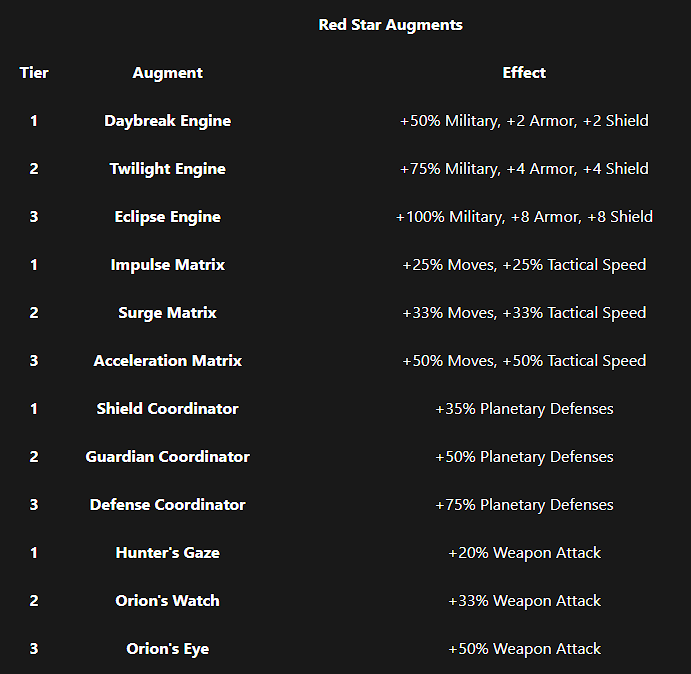Select the Orion's Watch augment

pyautogui.click(x=167, y=600)
